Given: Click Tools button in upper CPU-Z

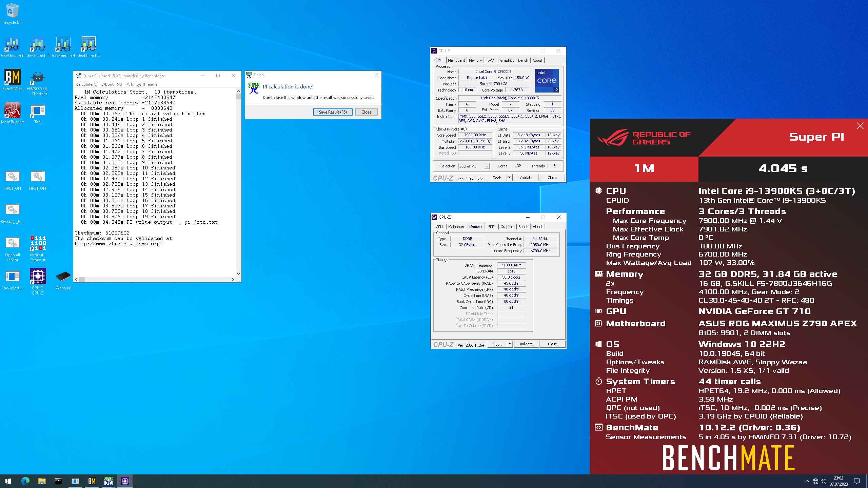Looking at the screenshot, I should point(497,178).
